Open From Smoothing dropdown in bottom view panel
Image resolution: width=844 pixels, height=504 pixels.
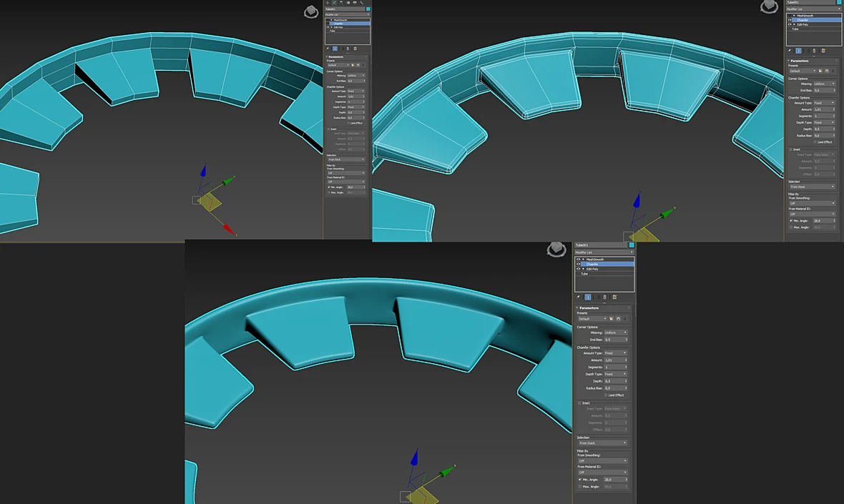tap(602, 461)
